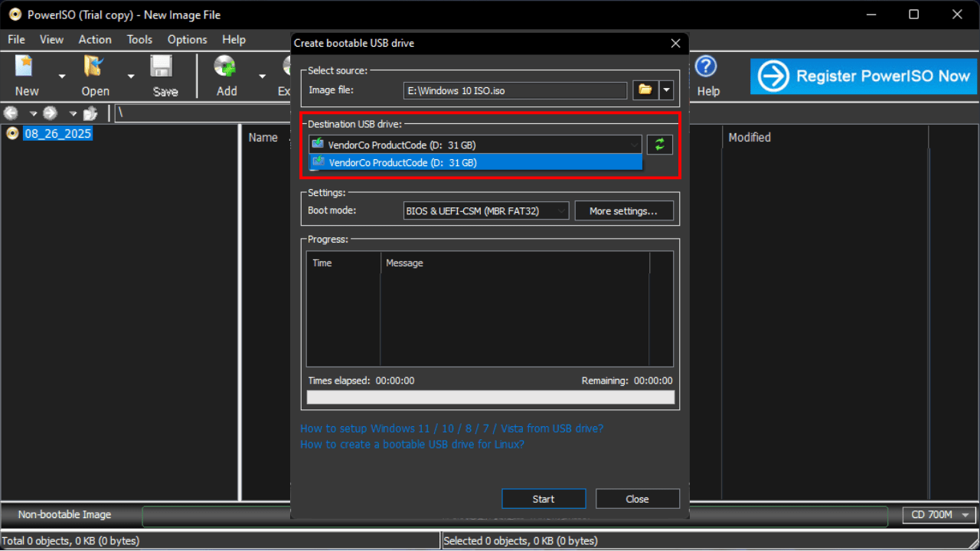Navigate forward with the right arrow icon
The image size is (980, 551).
49,112
